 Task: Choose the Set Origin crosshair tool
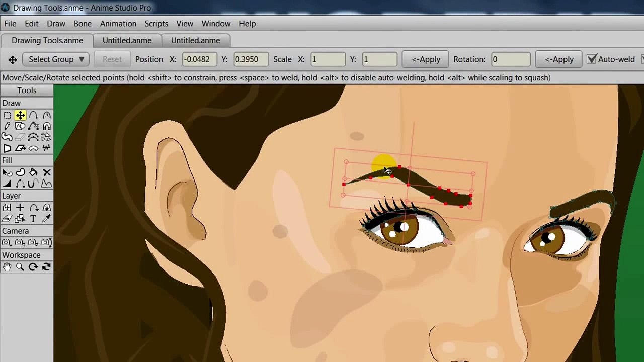click(x=20, y=208)
